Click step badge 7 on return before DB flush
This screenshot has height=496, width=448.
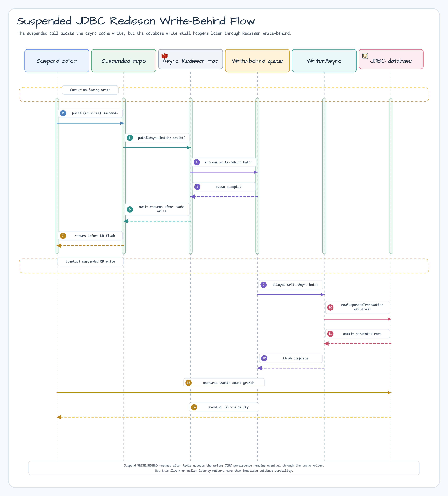[63, 236]
